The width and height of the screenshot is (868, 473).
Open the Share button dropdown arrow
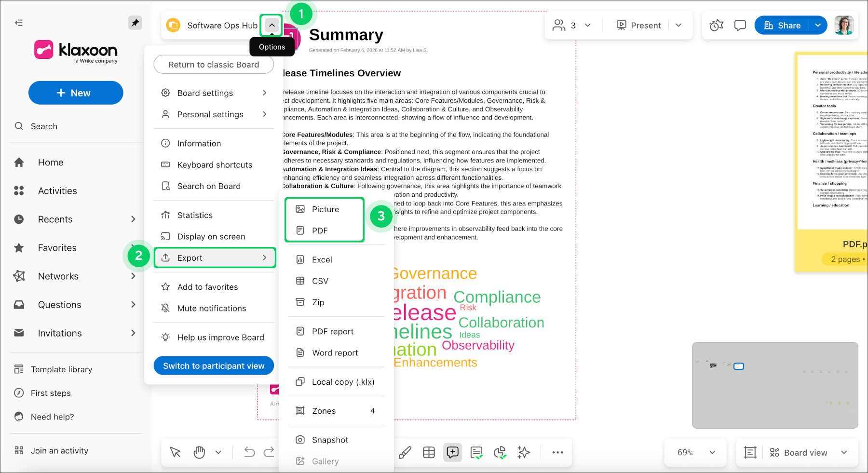click(818, 26)
